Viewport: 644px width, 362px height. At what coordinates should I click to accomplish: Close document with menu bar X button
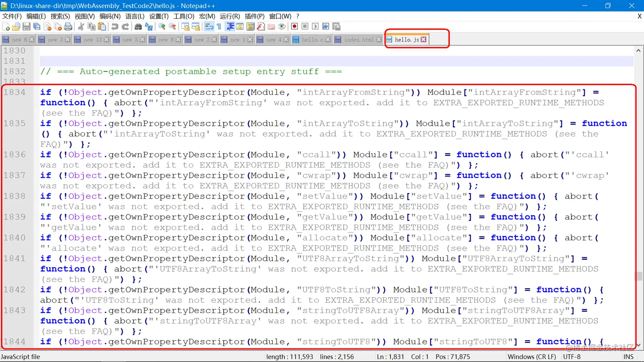click(x=639, y=16)
